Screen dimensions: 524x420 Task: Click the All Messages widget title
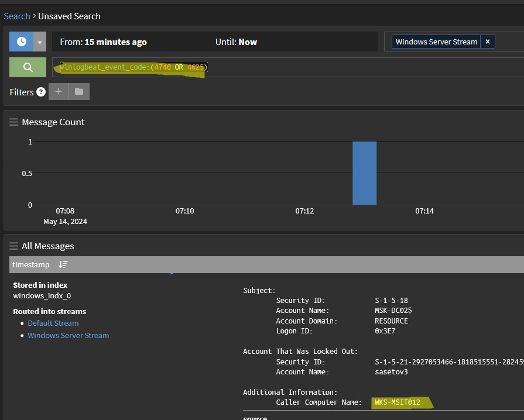[x=48, y=246]
